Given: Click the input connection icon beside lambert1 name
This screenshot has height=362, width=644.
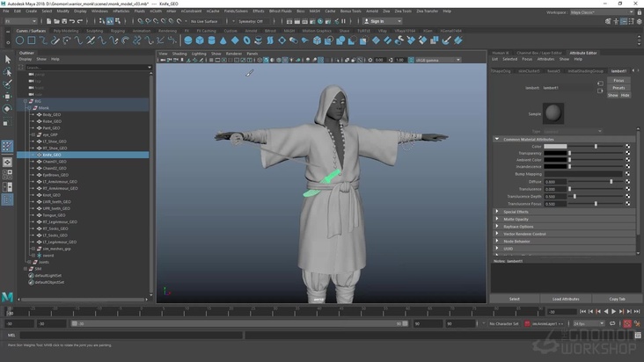Looking at the screenshot, I should [600, 83].
